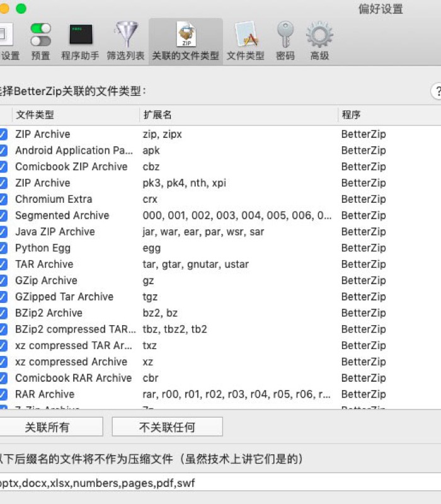Click the tar, gtar, gnutar, ustar cell
441x504 pixels.
click(196, 264)
